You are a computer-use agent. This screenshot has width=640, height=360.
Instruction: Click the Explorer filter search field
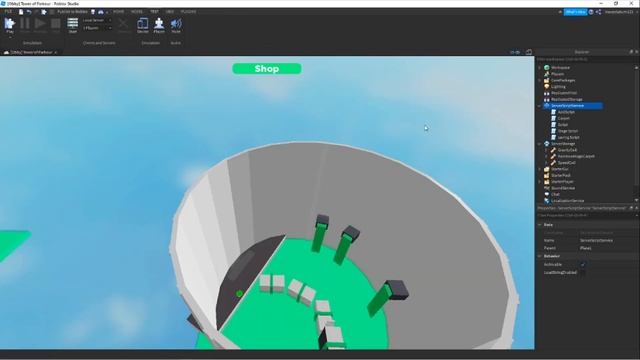pyautogui.click(x=586, y=59)
